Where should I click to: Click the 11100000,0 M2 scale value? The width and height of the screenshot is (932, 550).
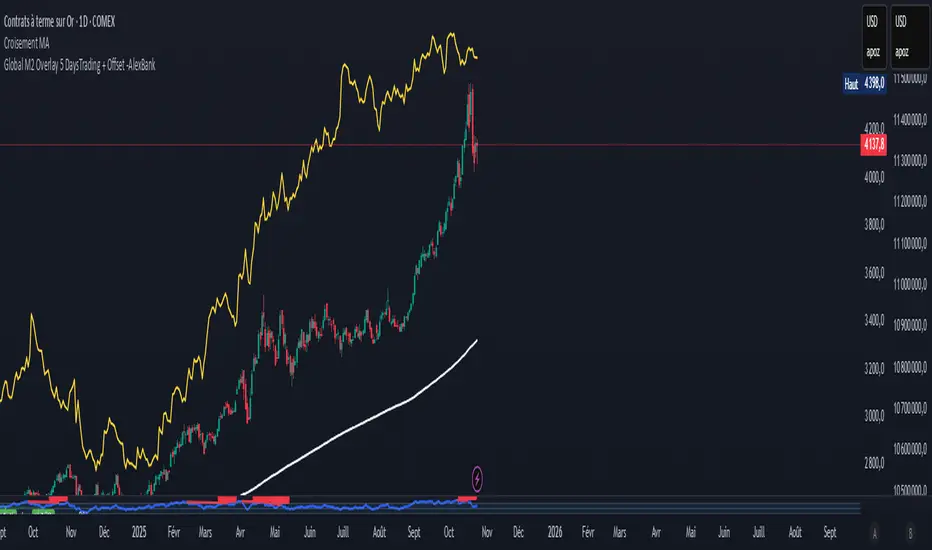pyautogui.click(x=910, y=243)
